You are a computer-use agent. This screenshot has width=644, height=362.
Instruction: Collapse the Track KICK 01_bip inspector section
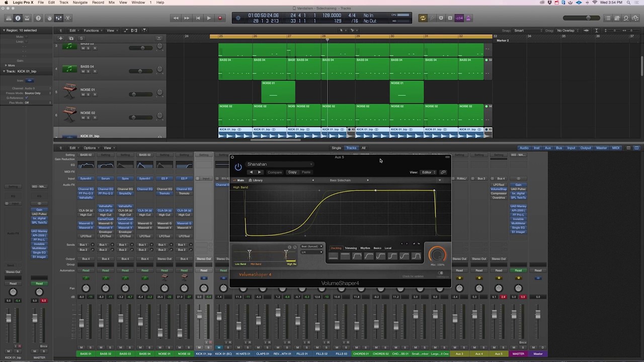click(4, 71)
